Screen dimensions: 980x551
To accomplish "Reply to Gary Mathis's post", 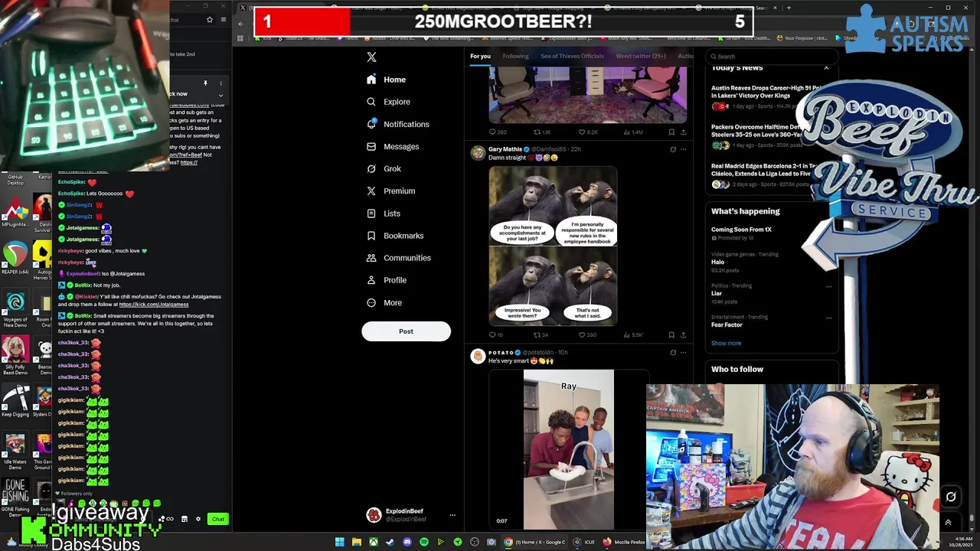I will pyautogui.click(x=495, y=334).
